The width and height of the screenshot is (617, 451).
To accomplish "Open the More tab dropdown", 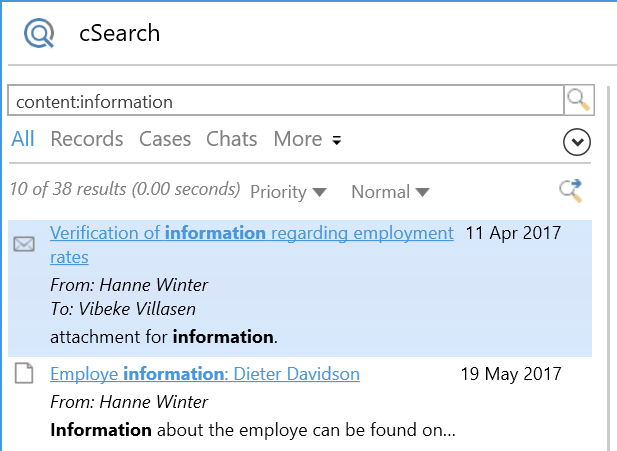I will click(307, 139).
